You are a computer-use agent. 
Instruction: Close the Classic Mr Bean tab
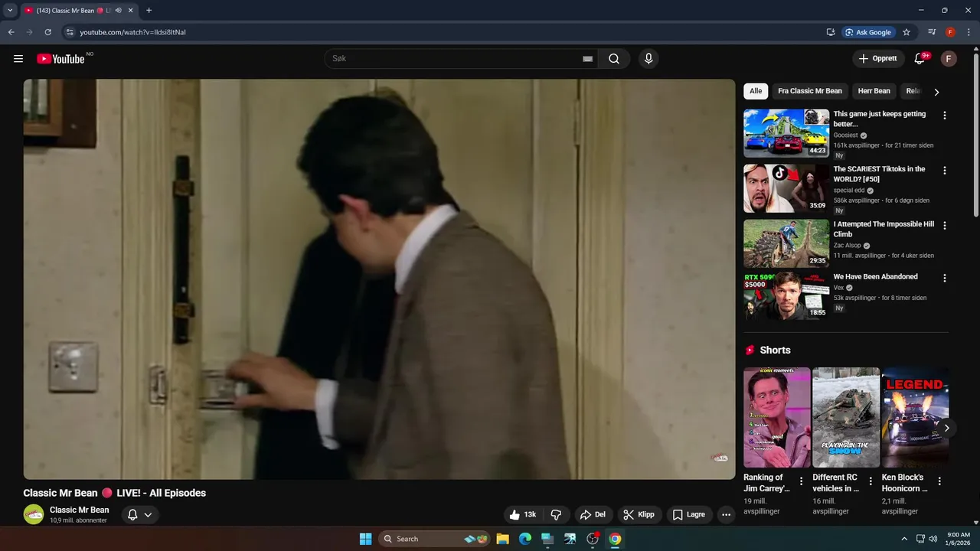click(130, 11)
